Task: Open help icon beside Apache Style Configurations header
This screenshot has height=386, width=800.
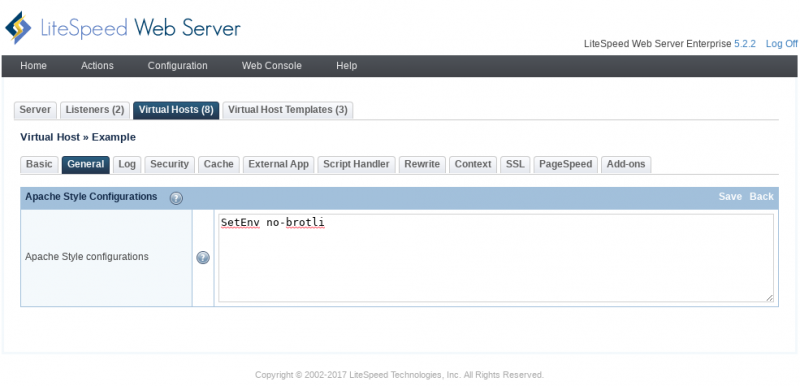Action: (x=176, y=198)
